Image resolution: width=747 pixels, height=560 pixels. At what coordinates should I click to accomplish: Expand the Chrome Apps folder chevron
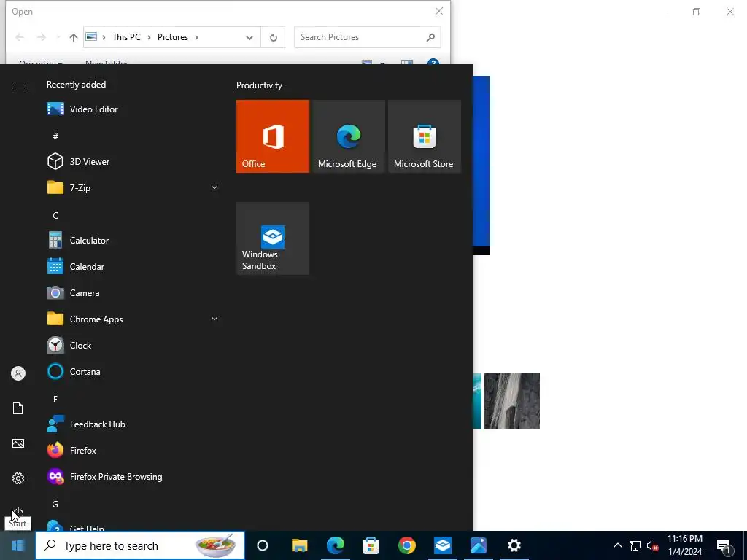[214, 319]
